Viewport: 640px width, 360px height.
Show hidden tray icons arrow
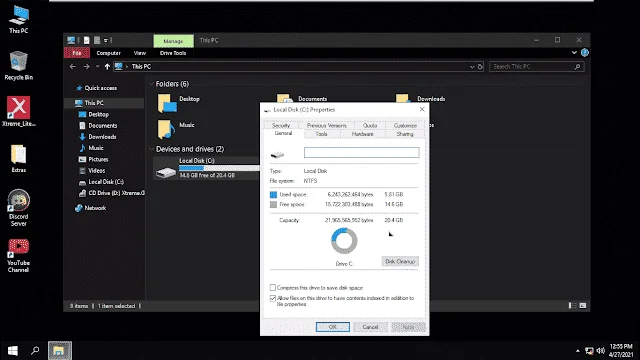578,351
